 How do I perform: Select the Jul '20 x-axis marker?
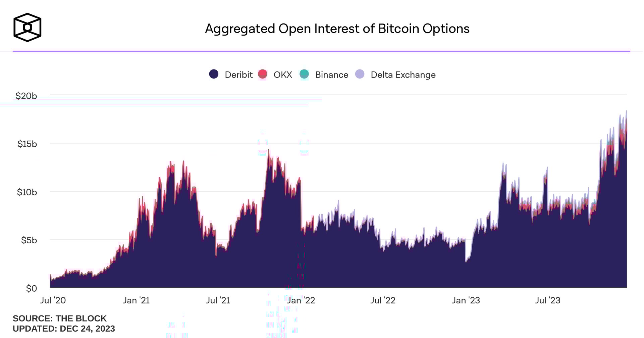[53, 300]
